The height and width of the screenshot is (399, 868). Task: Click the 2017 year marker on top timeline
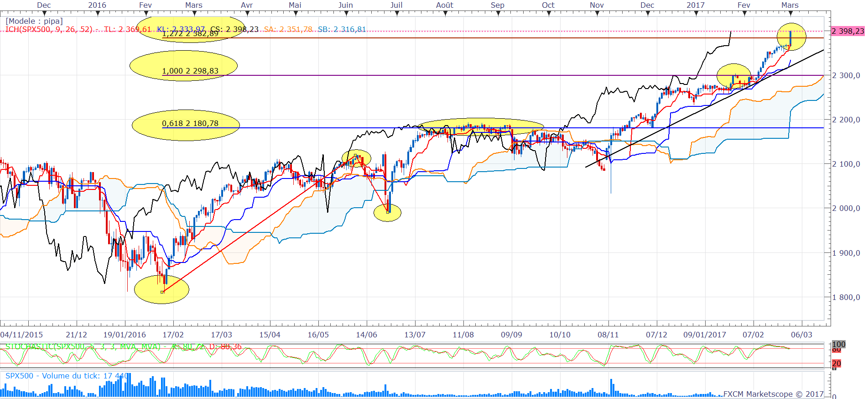pyautogui.click(x=696, y=5)
